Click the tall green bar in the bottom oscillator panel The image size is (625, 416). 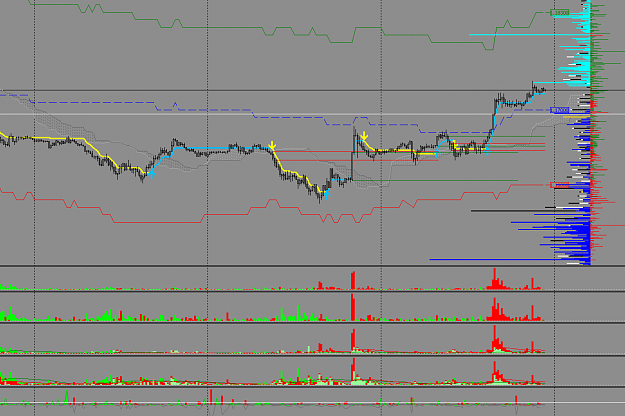tap(67, 397)
